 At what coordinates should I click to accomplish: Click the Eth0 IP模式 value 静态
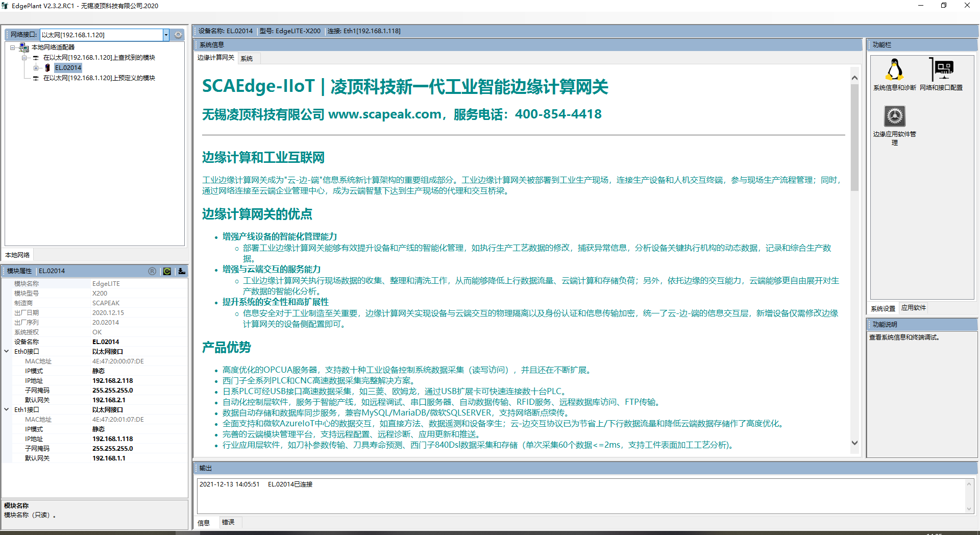click(x=99, y=371)
